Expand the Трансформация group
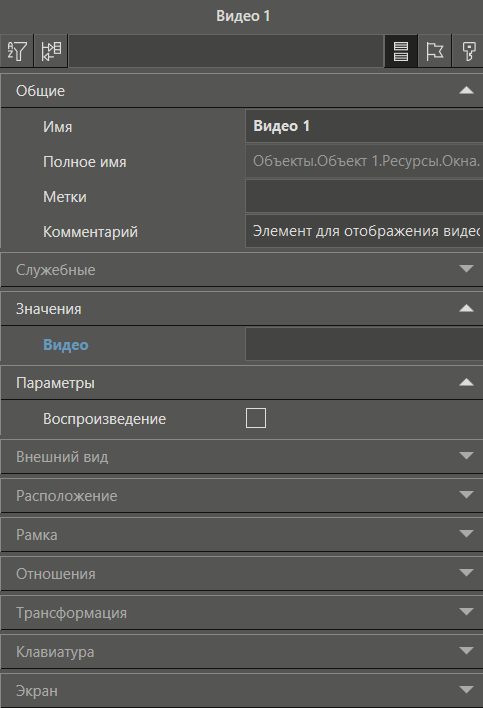 point(242,613)
